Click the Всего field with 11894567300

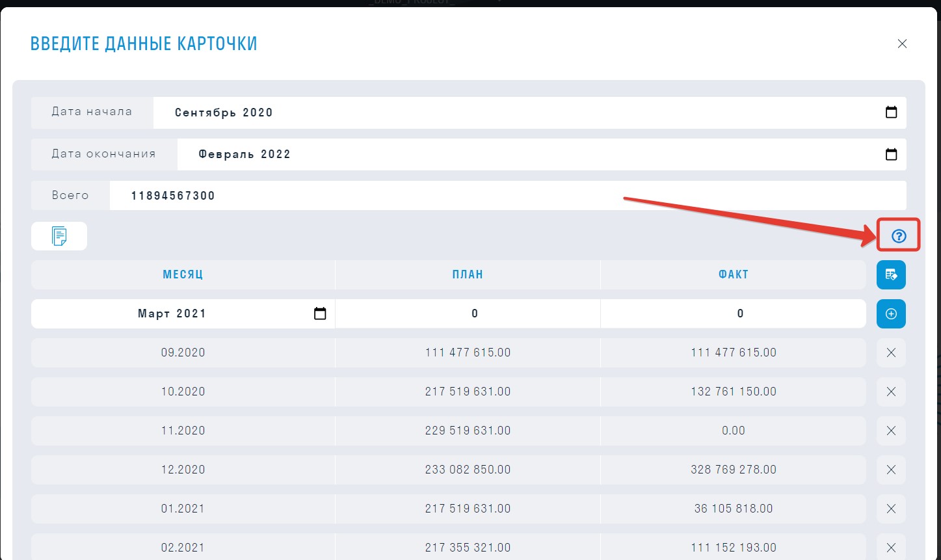coord(508,195)
